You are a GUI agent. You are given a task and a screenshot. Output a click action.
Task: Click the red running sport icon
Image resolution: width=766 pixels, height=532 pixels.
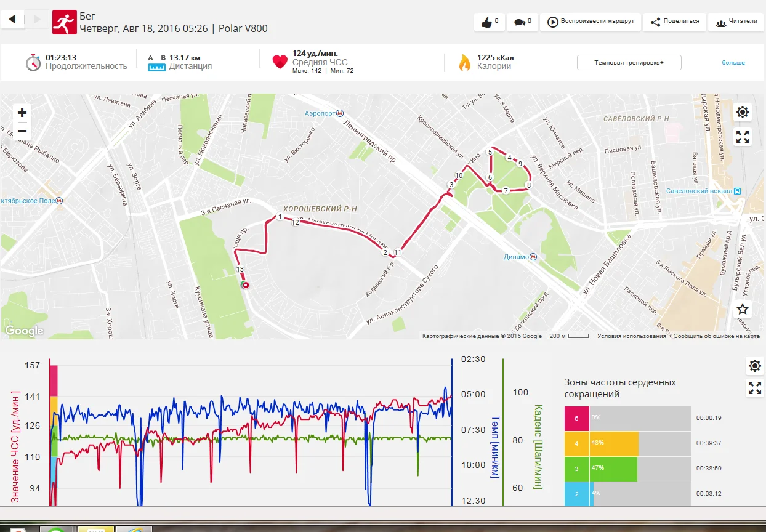[x=64, y=22]
